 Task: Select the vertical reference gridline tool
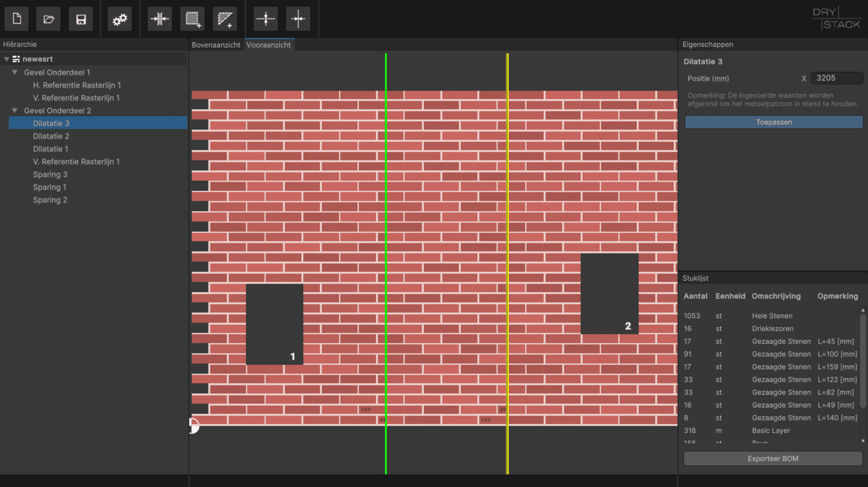(x=298, y=19)
